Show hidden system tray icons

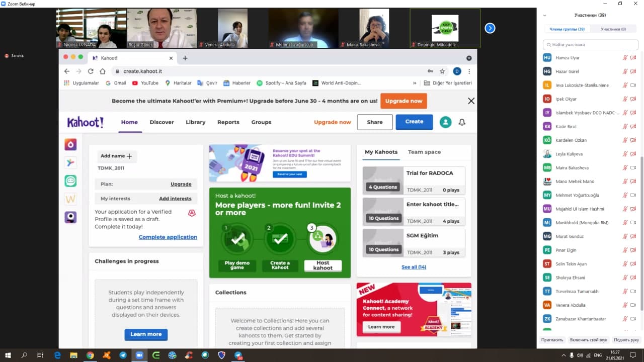(x=564, y=355)
